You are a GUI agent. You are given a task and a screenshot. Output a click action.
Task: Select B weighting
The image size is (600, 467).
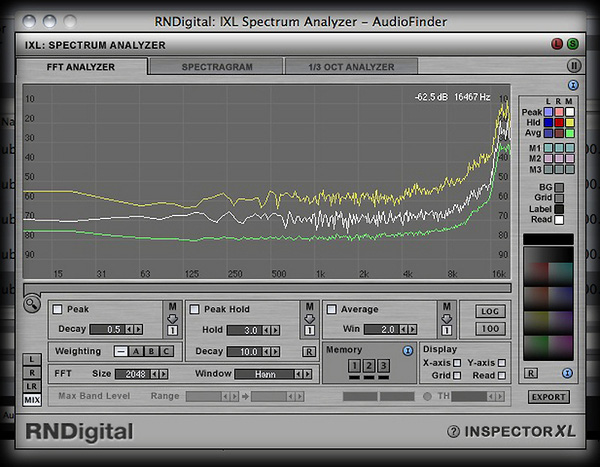151,351
